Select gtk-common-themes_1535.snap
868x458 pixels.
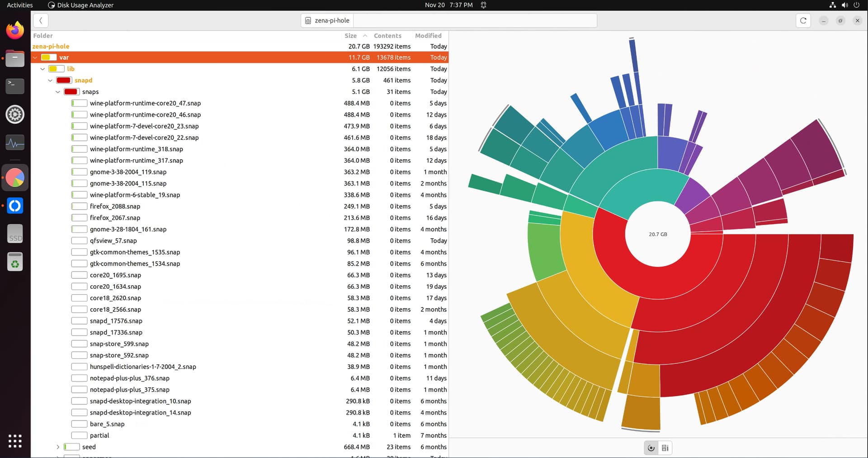click(x=240, y=252)
